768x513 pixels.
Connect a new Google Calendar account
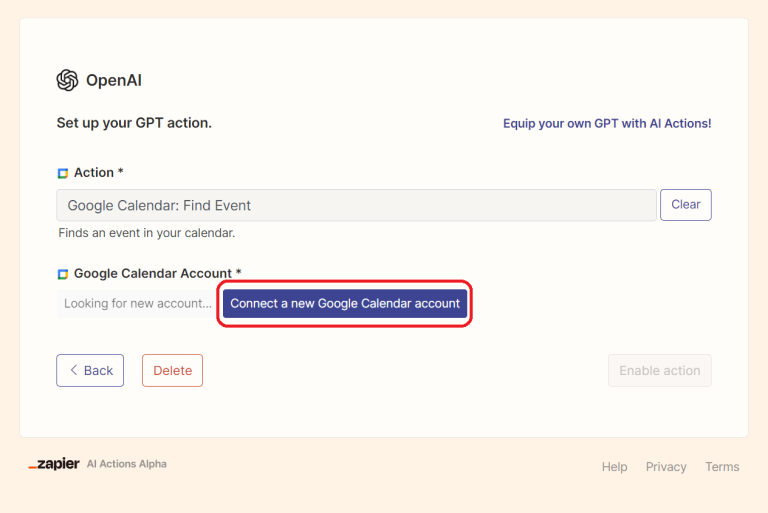pos(345,303)
